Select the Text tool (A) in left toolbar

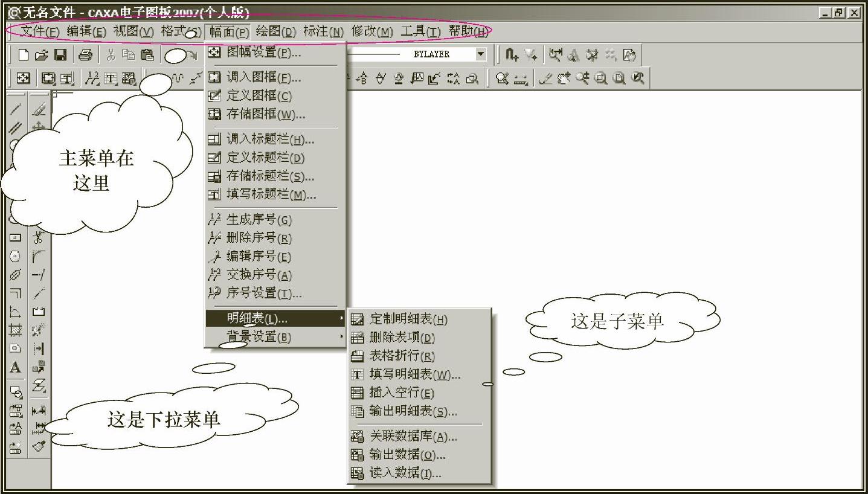point(16,367)
